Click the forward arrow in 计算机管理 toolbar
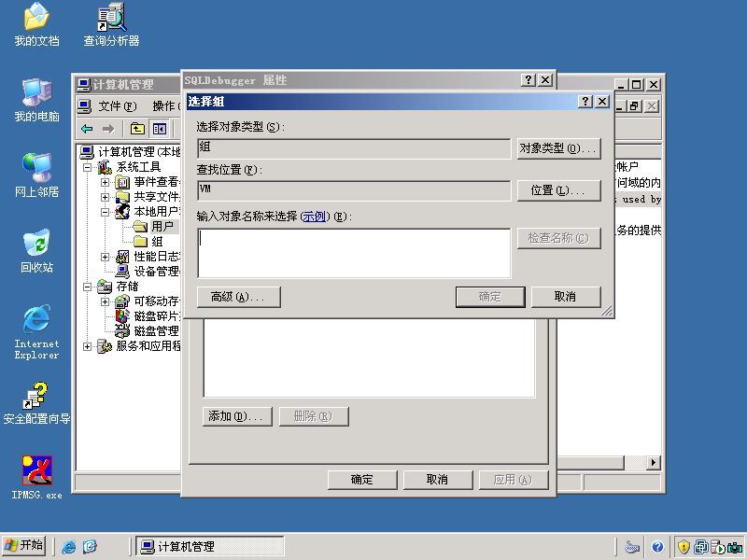Screen dimensions: 747x560 tap(108, 129)
